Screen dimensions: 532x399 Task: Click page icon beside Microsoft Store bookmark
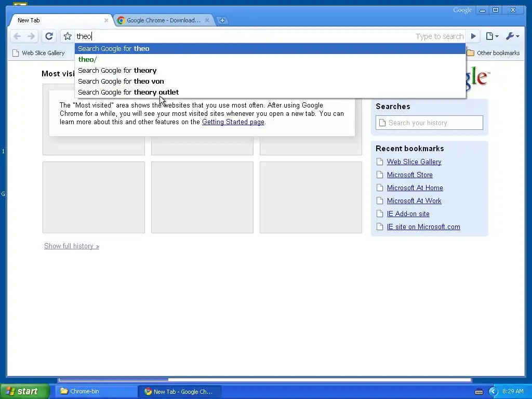380,175
